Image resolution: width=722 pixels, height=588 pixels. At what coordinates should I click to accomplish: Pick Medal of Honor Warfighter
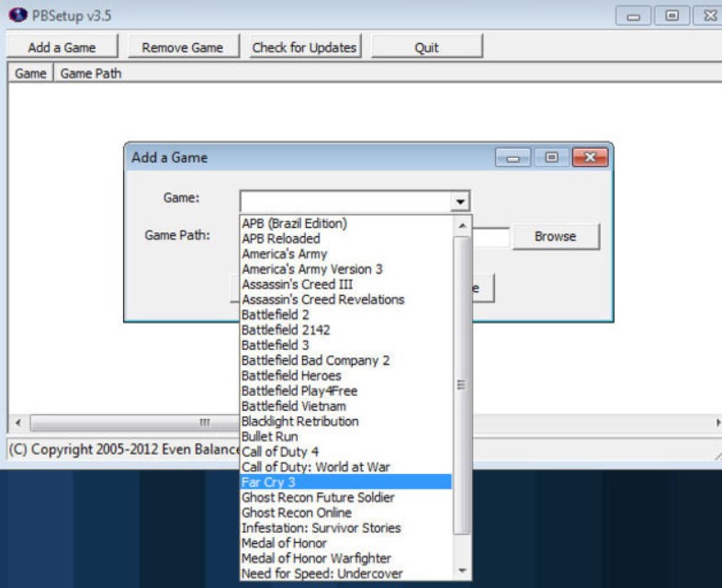coord(345,558)
